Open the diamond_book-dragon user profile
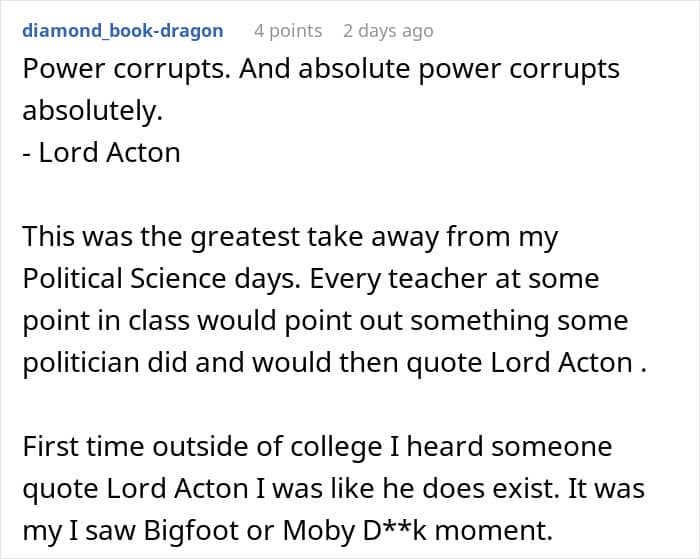 click(123, 31)
